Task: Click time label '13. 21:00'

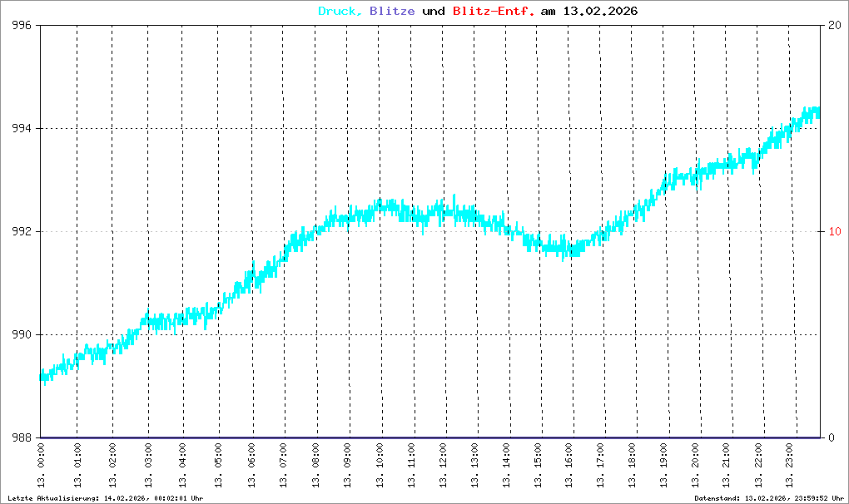Action: [x=727, y=465]
